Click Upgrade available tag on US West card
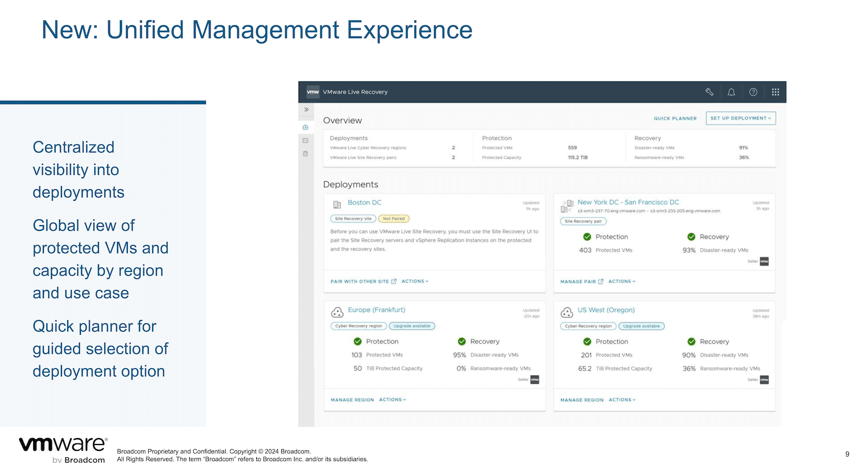Viewport: 868px width, 463px height. 642,326
